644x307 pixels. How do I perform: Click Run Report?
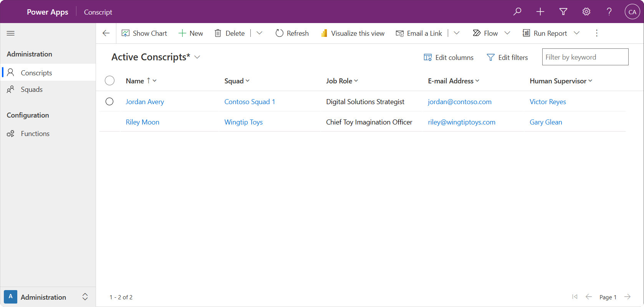click(x=545, y=33)
